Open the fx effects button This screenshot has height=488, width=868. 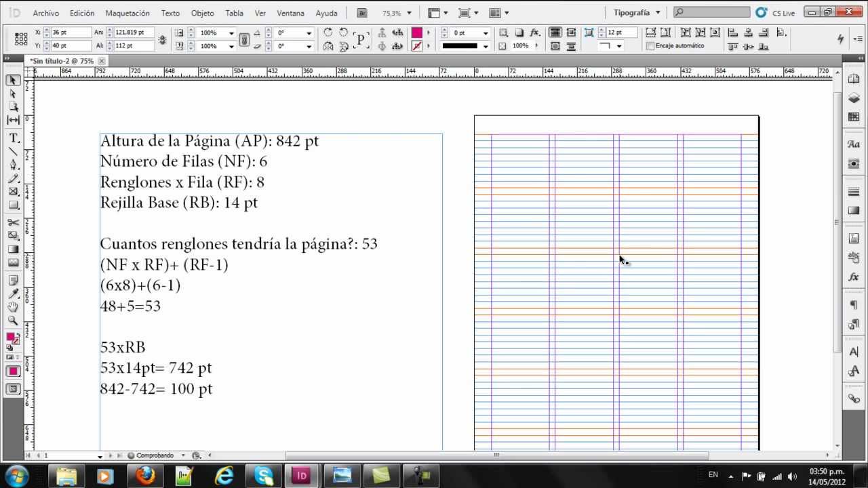[534, 33]
